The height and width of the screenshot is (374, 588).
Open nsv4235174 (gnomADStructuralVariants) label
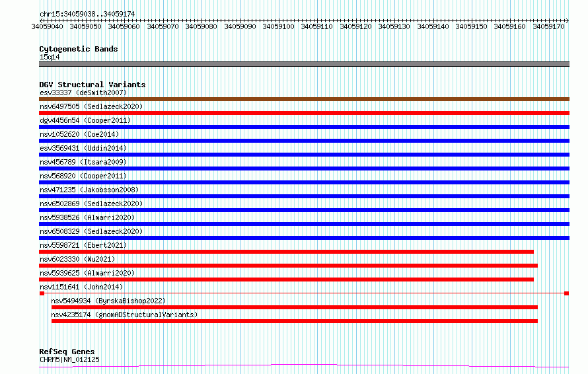pyautogui.click(x=124, y=315)
